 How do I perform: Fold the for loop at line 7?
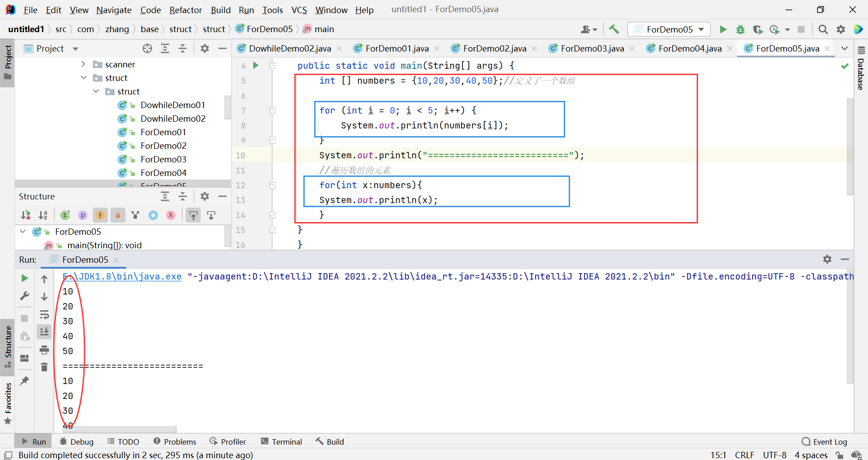tap(273, 110)
